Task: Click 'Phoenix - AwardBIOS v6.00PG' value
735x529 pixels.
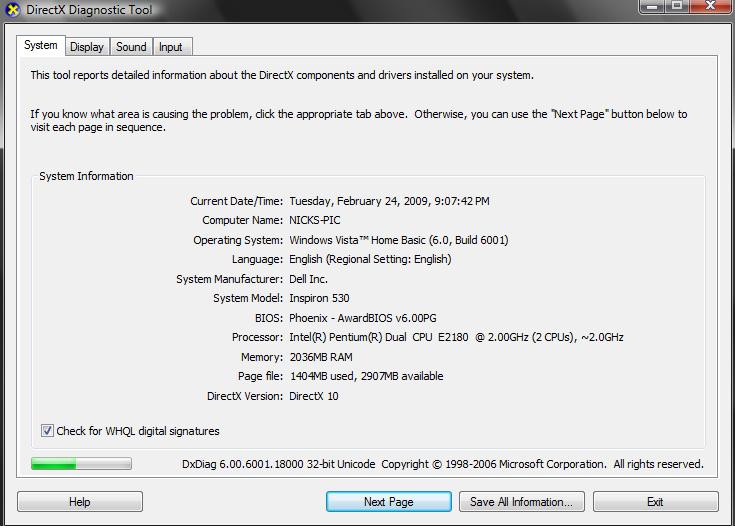Action: (x=363, y=318)
